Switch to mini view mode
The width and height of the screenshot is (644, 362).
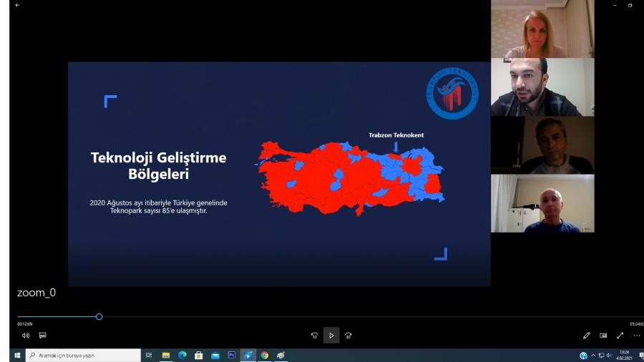[603, 335]
